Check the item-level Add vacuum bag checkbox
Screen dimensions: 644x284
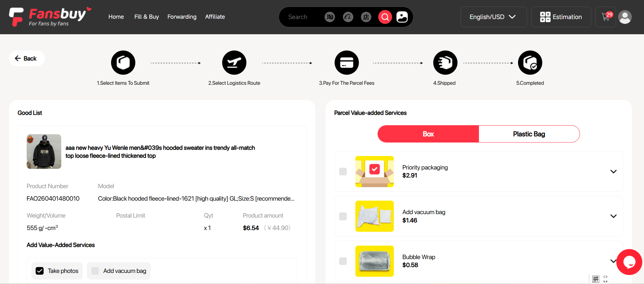pyautogui.click(x=95, y=271)
